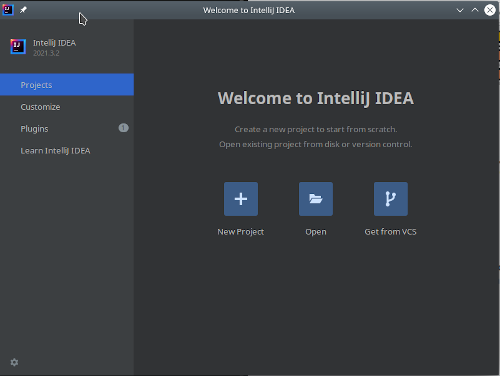
Task: Click 'Create a new project to start from scratch.'
Action: click(316, 129)
